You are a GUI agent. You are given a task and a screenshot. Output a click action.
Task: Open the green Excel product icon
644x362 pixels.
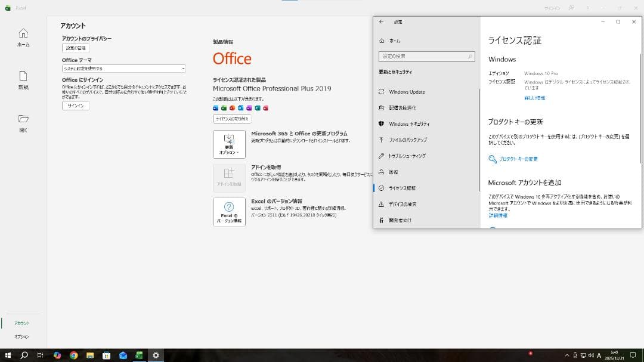coord(223,108)
